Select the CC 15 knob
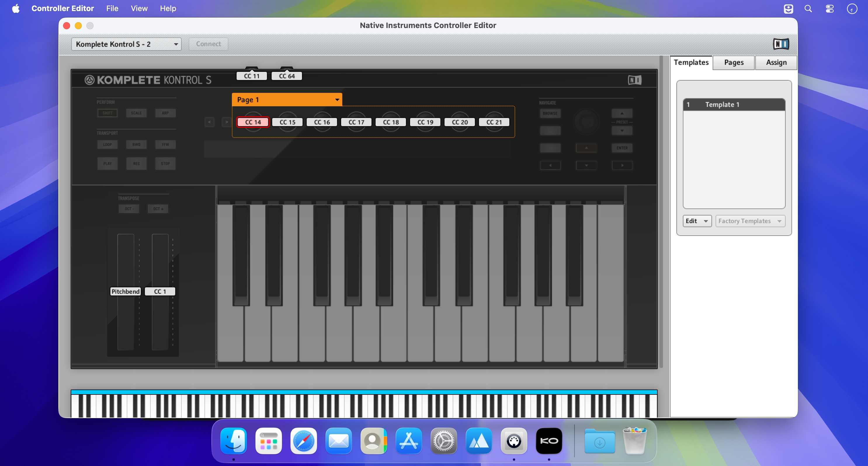 [x=287, y=122]
